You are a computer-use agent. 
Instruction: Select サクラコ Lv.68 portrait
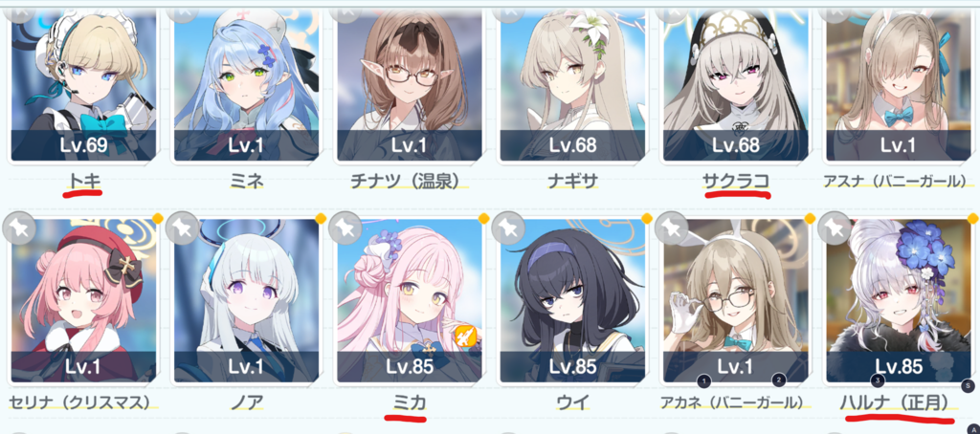point(736,85)
